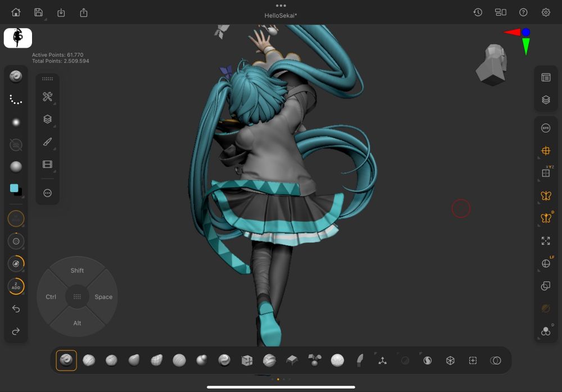Open the black silhouette thumbnail preview
Viewport: 562px width, 392px height.
click(x=18, y=38)
